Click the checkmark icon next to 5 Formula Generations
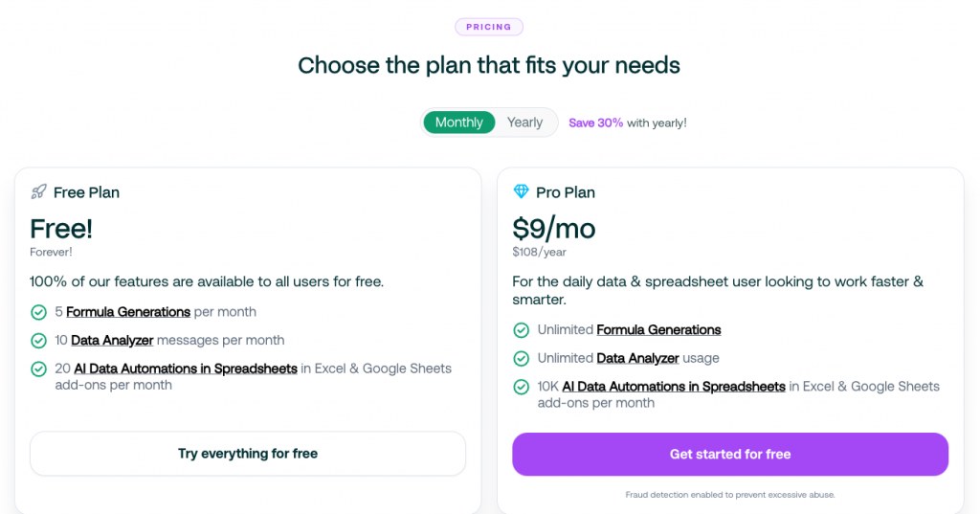This screenshot has width=980, height=514. coord(38,312)
